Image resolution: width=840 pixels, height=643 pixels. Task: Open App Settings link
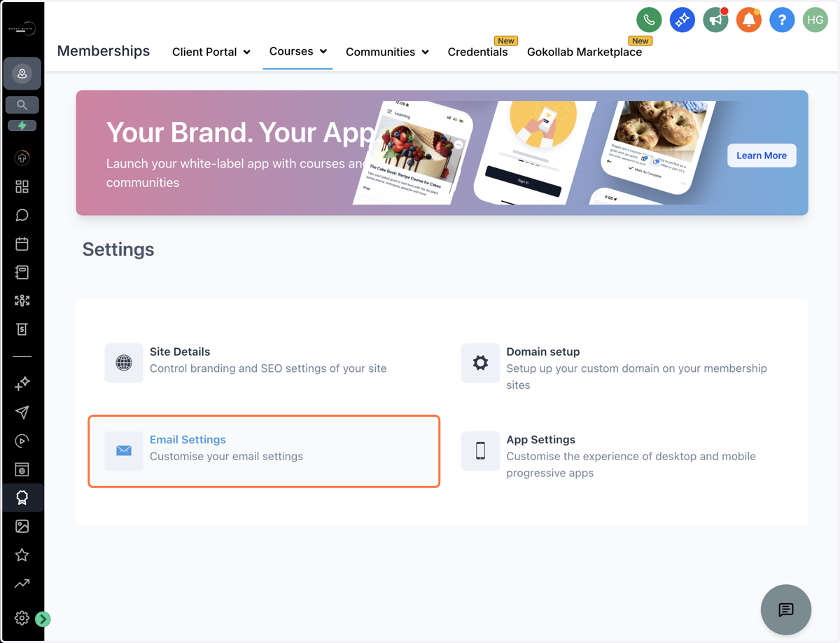pos(541,439)
